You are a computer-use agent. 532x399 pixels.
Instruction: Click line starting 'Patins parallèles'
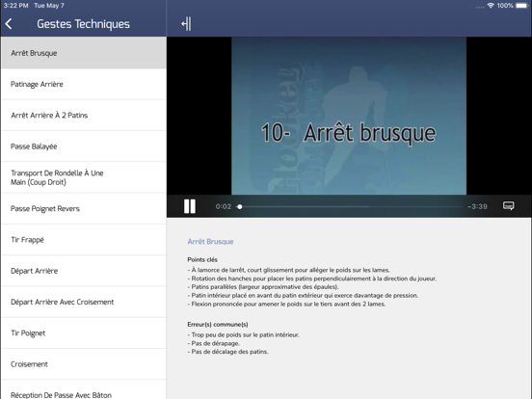coord(263,287)
